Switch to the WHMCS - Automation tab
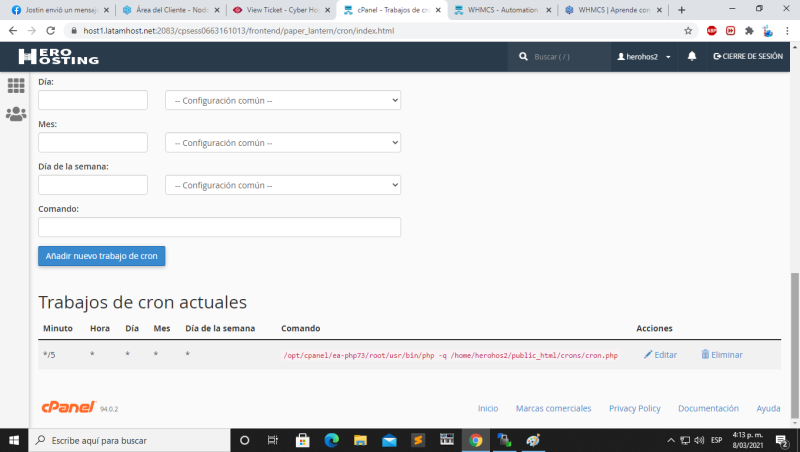The image size is (800, 452). point(495,10)
